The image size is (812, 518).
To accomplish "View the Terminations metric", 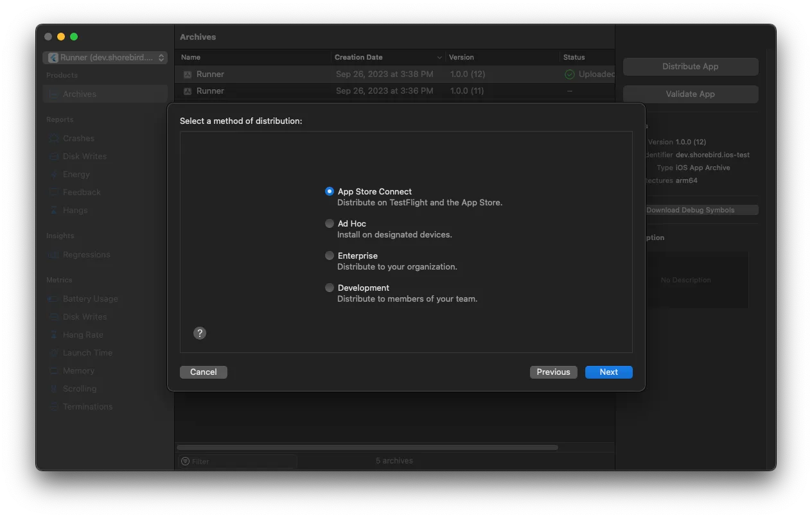I will [87, 406].
